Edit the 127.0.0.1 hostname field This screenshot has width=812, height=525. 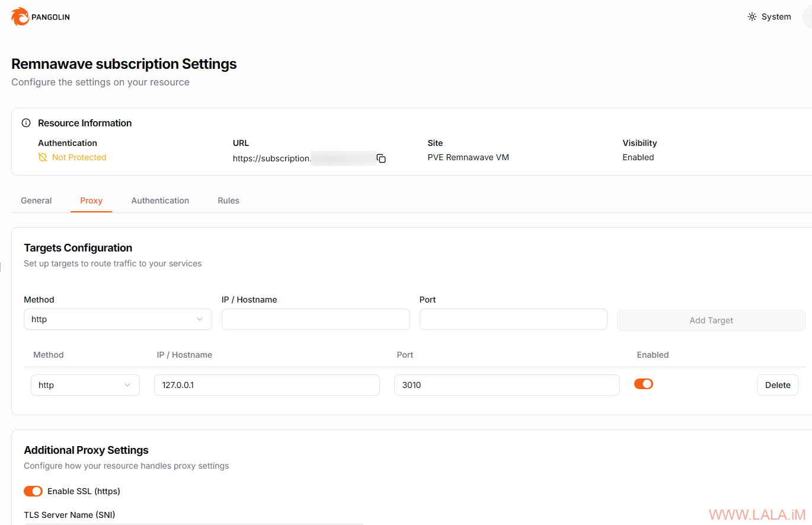pos(267,385)
